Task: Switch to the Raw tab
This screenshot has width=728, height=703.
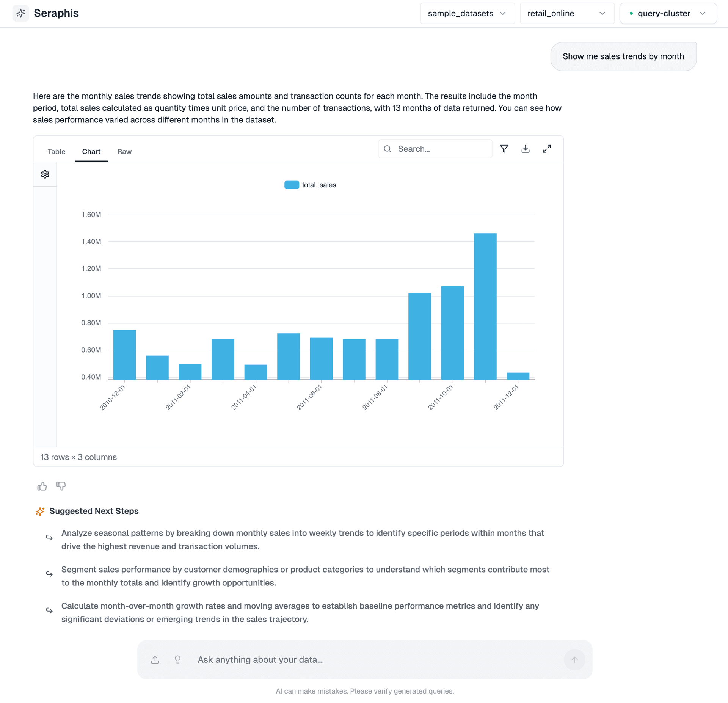Action: [124, 152]
